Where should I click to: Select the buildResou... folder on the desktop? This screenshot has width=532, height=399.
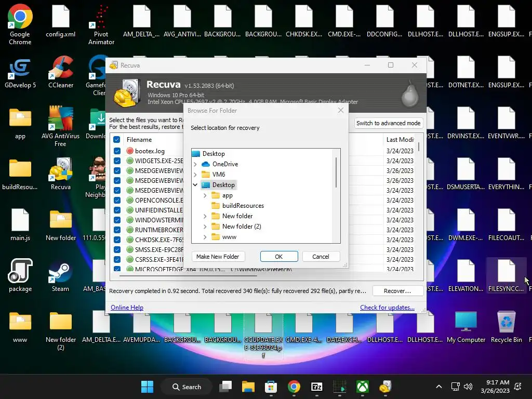point(20,175)
